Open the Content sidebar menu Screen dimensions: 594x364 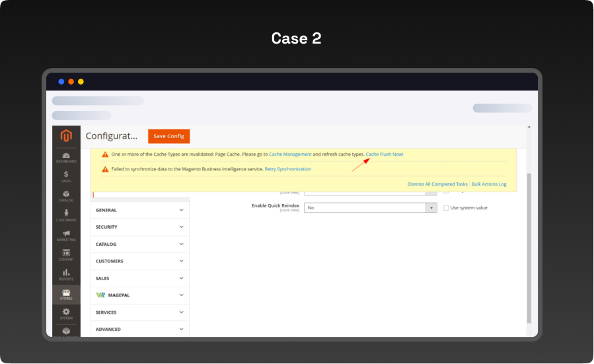(66, 254)
